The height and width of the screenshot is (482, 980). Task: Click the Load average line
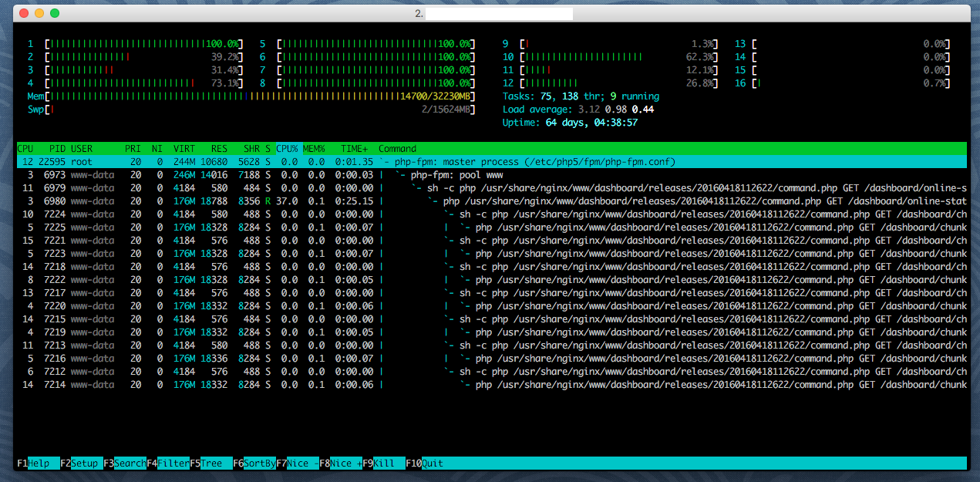tap(578, 110)
